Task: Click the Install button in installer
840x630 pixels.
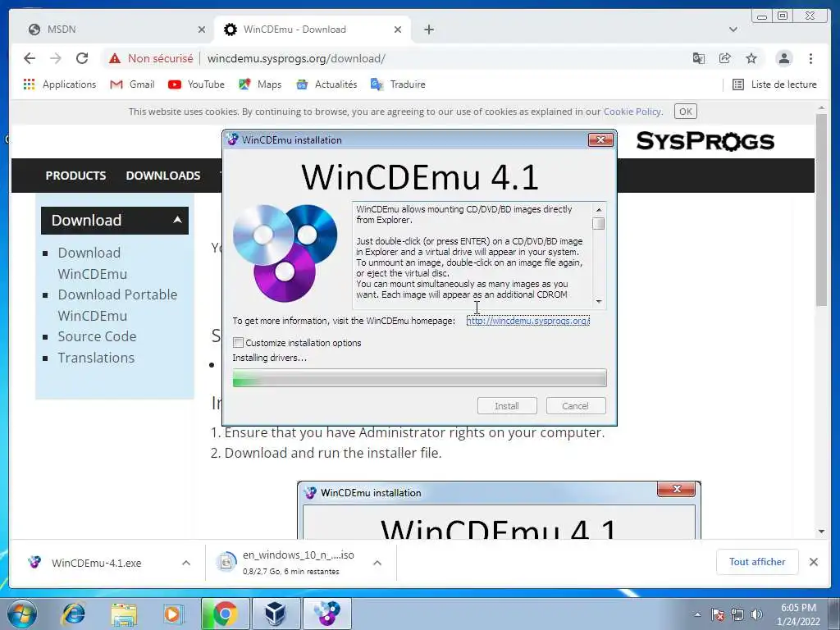Action: pos(507,406)
